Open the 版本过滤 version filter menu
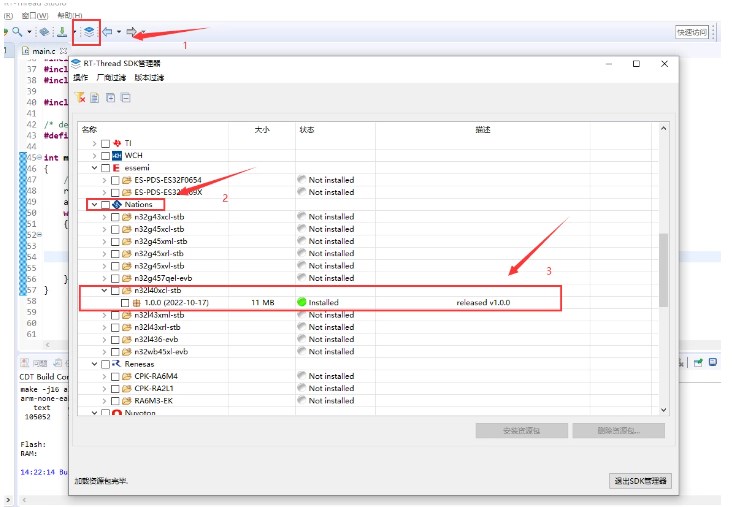 [x=149, y=77]
